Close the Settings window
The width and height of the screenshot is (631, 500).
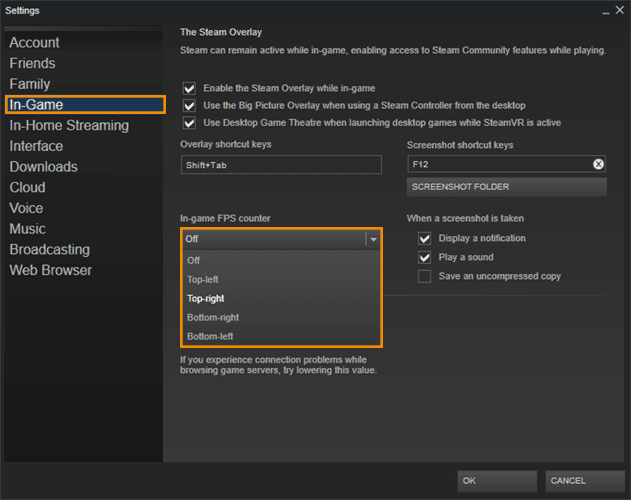[x=620, y=10]
